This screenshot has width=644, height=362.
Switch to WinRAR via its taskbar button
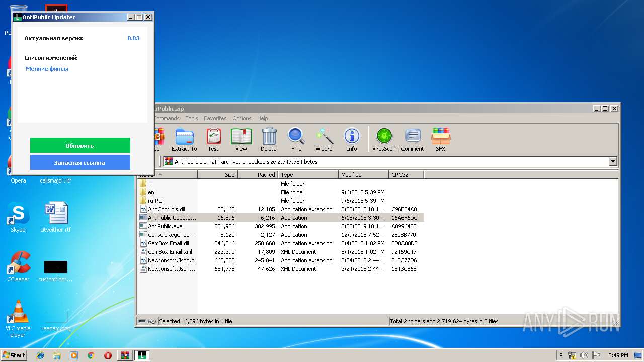(125, 355)
